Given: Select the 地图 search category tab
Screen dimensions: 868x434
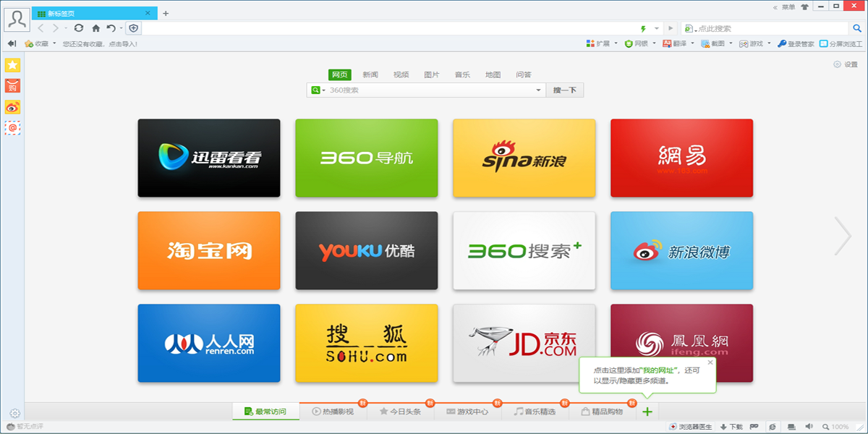Looking at the screenshot, I should tap(493, 75).
